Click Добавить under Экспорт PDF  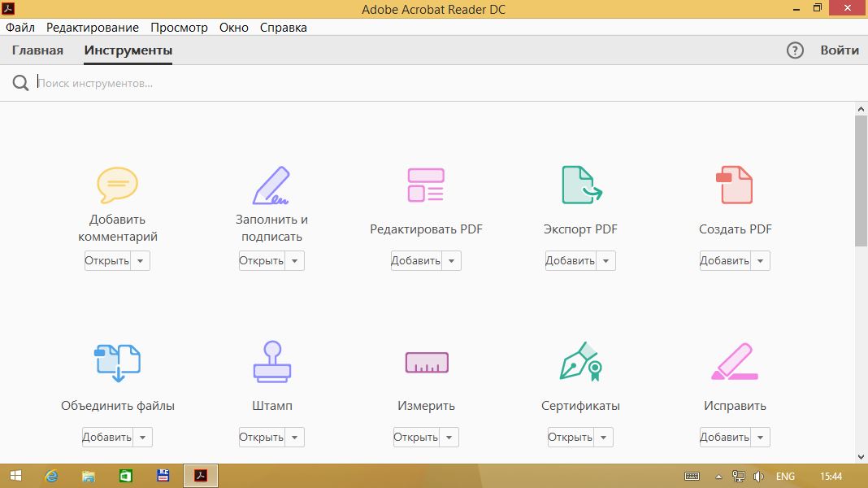click(571, 261)
